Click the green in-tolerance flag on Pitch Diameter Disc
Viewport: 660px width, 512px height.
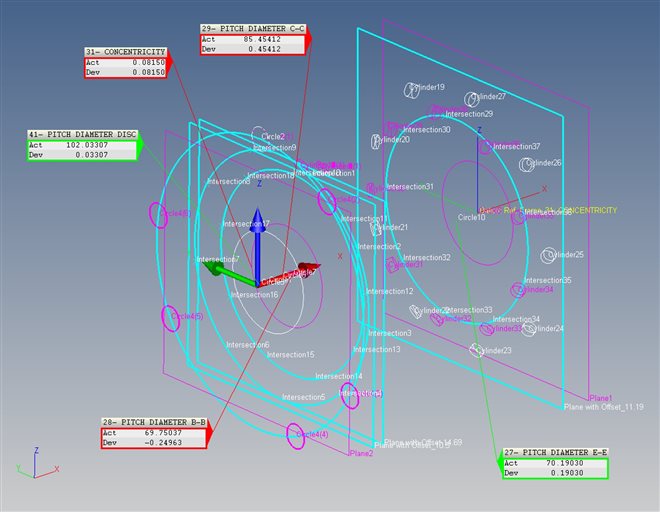tap(140, 144)
